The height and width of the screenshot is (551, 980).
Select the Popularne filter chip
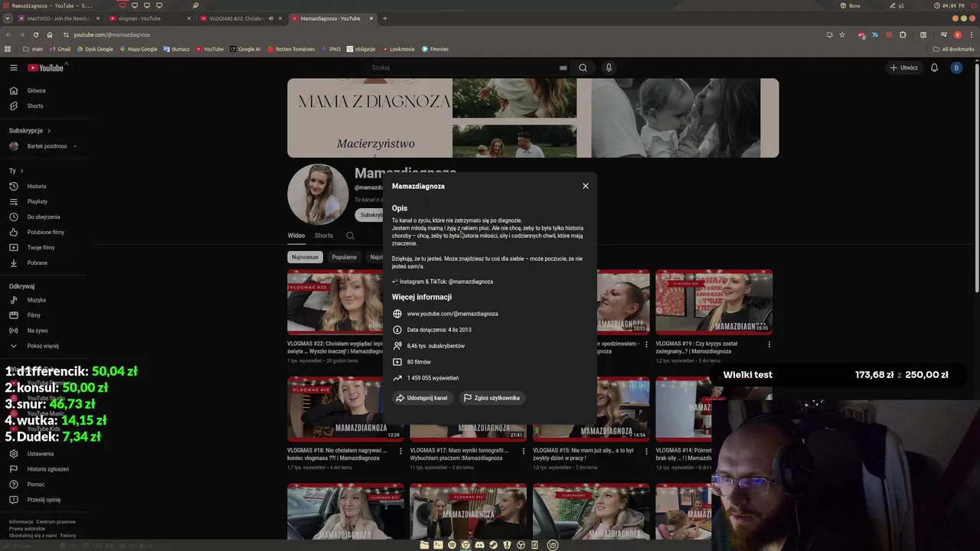(344, 257)
